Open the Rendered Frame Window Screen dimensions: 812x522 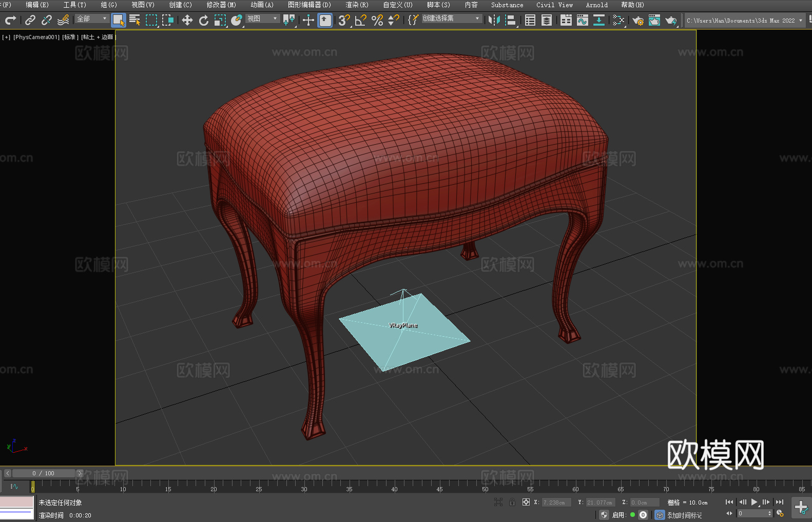pos(654,20)
